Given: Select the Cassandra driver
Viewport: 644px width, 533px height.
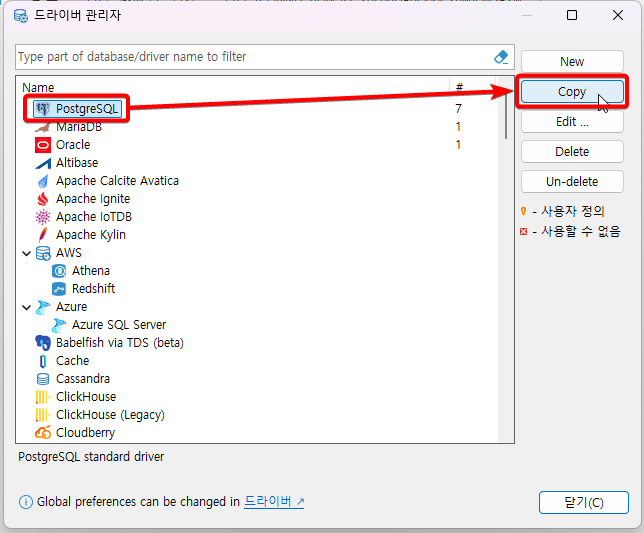Looking at the screenshot, I should tap(83, 379).
